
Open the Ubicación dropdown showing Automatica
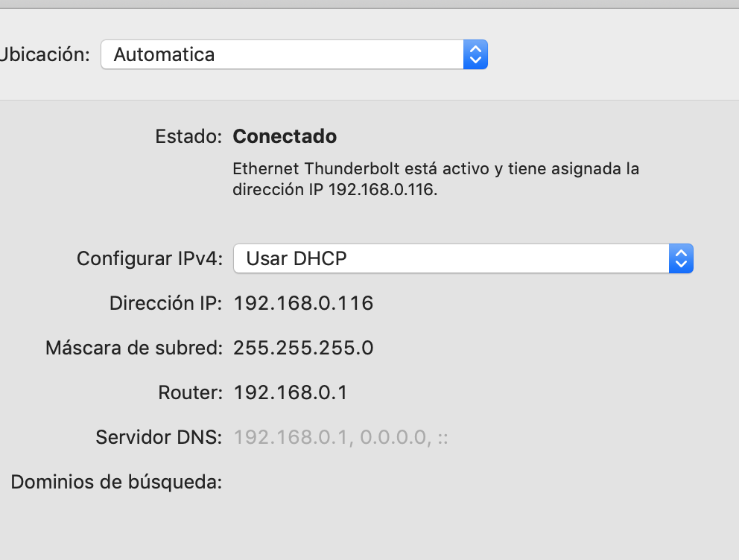(x=283, y=54)
